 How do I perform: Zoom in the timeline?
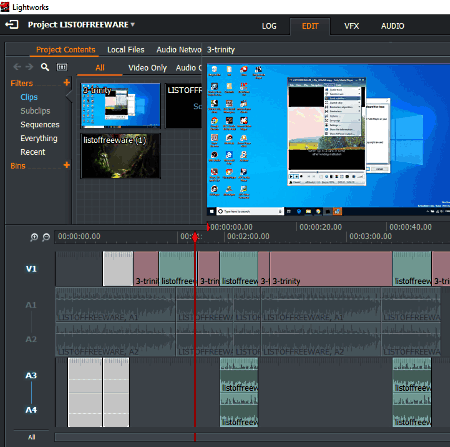[34, 237]
